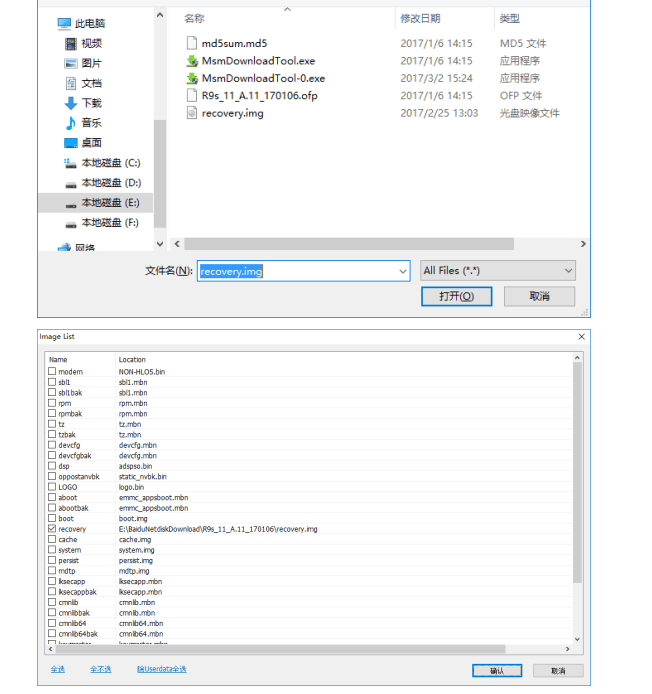Select the R9s_11_A.11_170106.ofp file icon

tap(193, 96)
